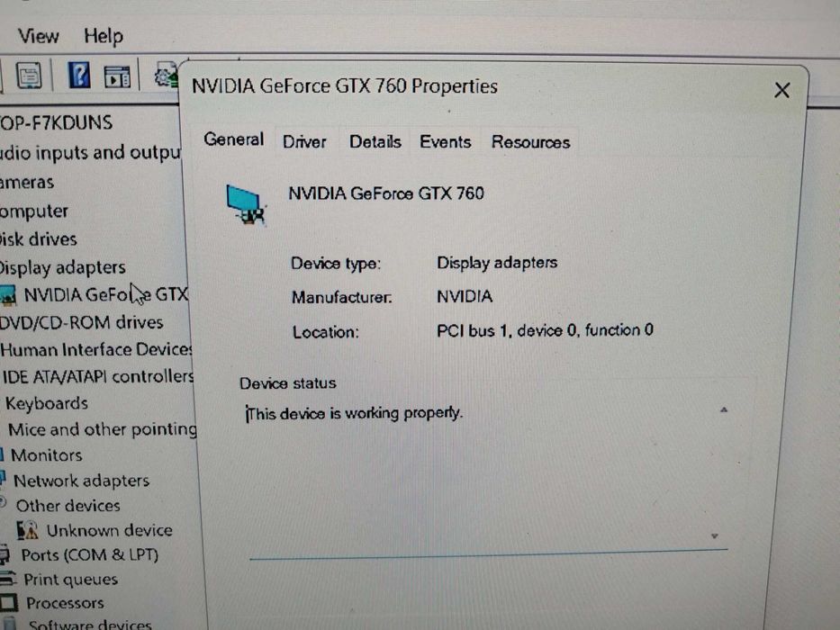The height and width of the screenshot is (630, 840).
Task: Click the blue question mark Help toolbar icon
Action: point(79,75)
